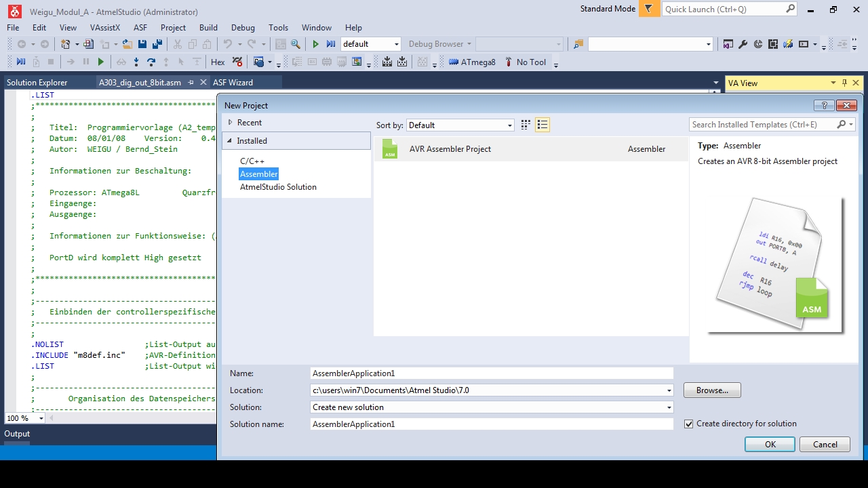Click the Solution name input field
The width and height of the screenshot is (868, 488).
(x=492, y=424)
